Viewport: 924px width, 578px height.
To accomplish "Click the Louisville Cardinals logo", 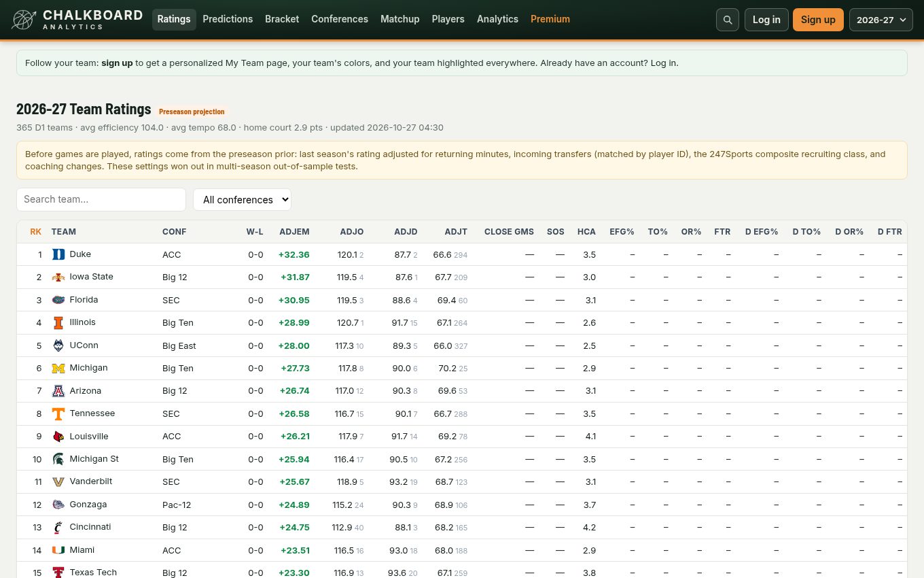I will pos(58,437).
